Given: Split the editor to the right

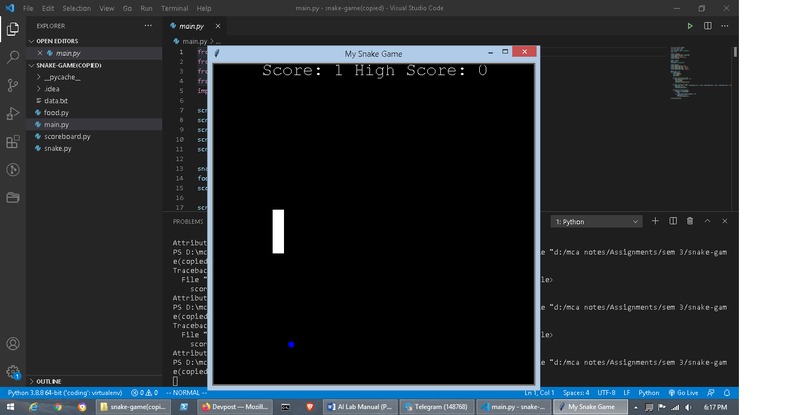Looking at the screenshot, I should [x=708, y=26].
